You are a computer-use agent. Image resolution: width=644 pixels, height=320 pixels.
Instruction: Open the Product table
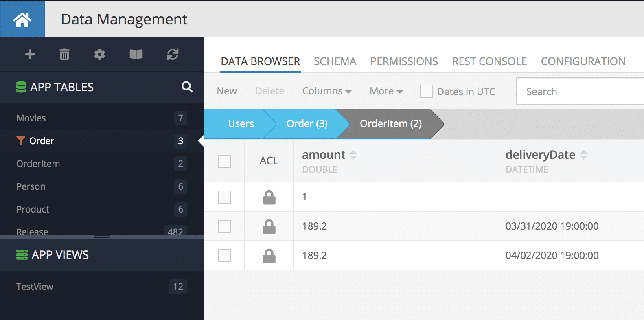point(102,209)
